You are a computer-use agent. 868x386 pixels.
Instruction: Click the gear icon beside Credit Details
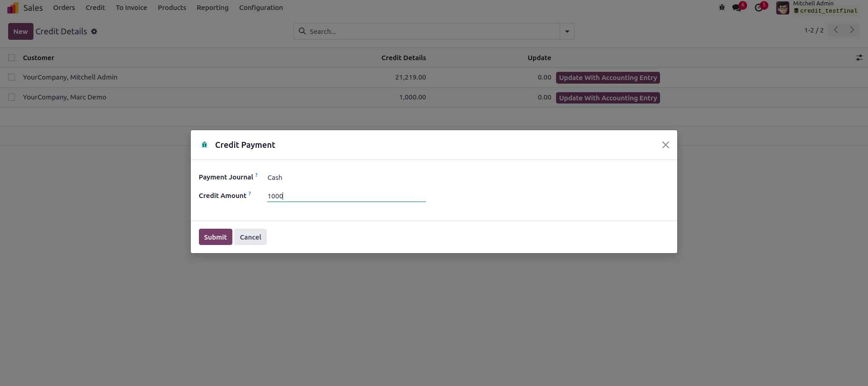tap(94, 32)
